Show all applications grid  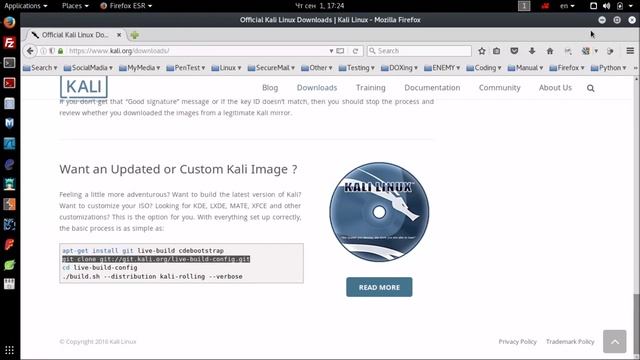(x=9, y=350)
